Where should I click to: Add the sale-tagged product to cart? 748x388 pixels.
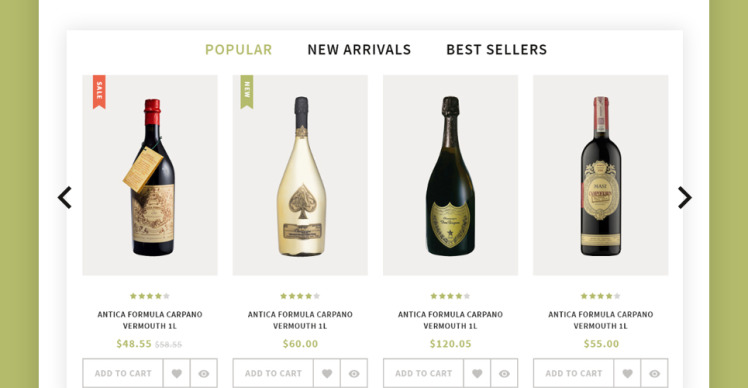pos(123,373)
